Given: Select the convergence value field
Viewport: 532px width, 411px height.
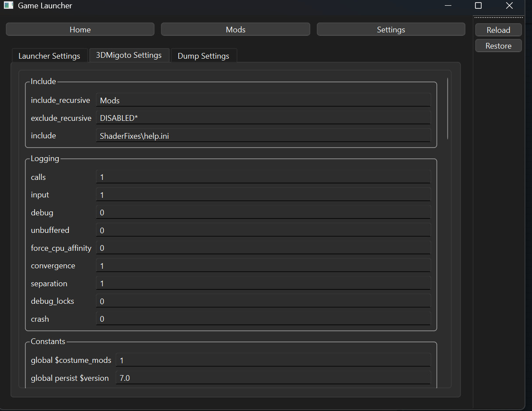Looking at the screenshot, I should pyautogui.click(x=263, y=265).
